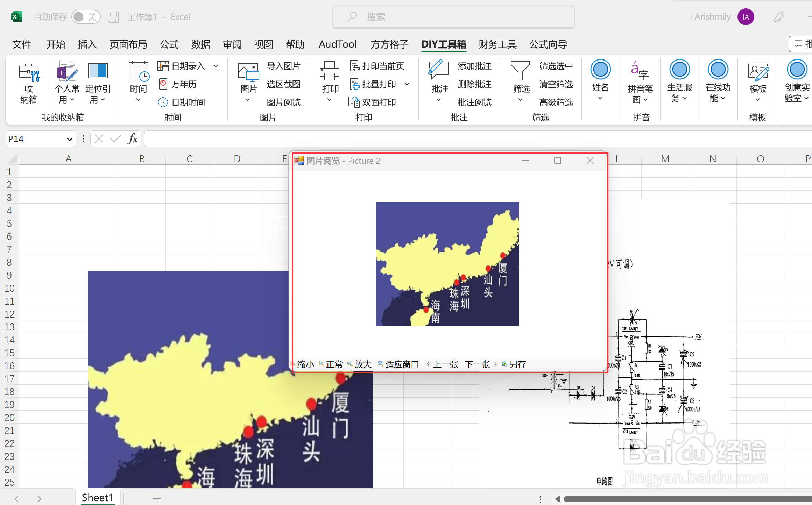Click the 日期时间 clock icon
Screen dimensions: 812x505
click(163, 102)
